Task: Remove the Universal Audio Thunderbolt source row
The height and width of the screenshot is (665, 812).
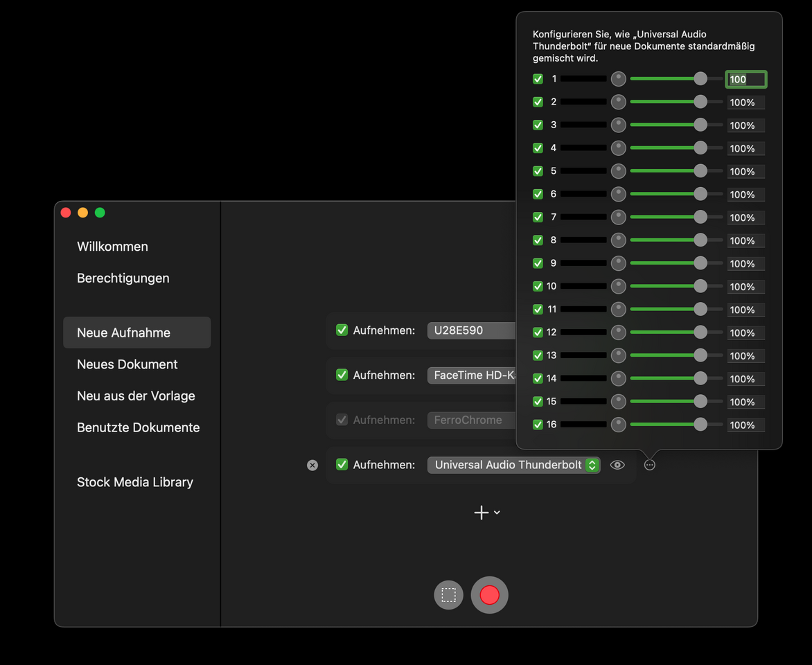Action: click(312, 465)
